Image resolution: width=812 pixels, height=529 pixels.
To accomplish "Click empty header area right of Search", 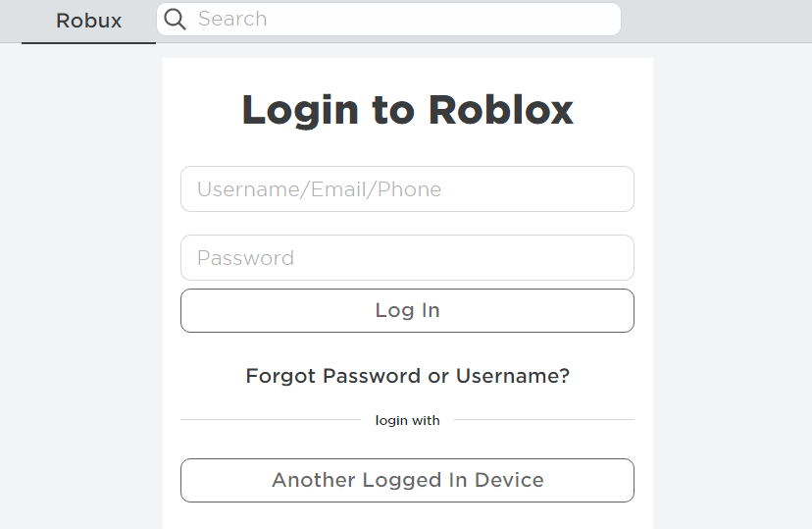I will [x=716, y=21].
